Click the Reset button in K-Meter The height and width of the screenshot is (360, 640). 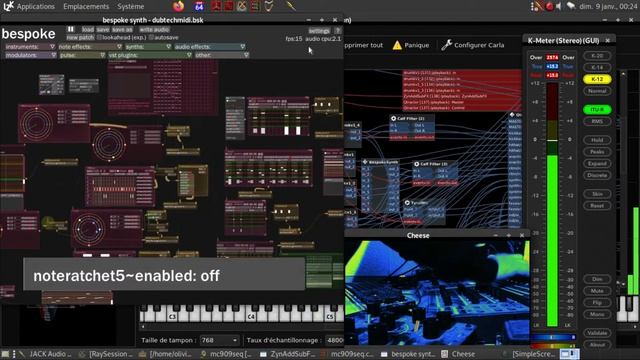tap(597, 206)
